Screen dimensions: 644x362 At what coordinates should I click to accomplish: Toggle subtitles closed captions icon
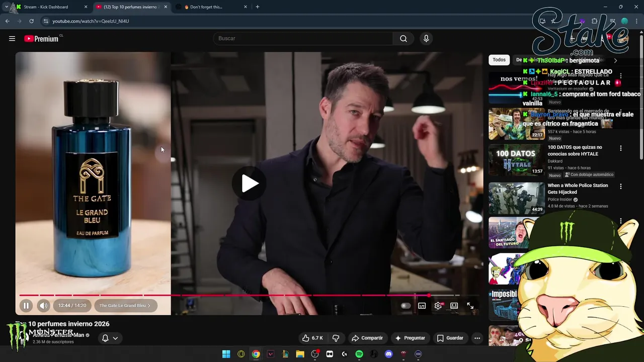(422, 306)
